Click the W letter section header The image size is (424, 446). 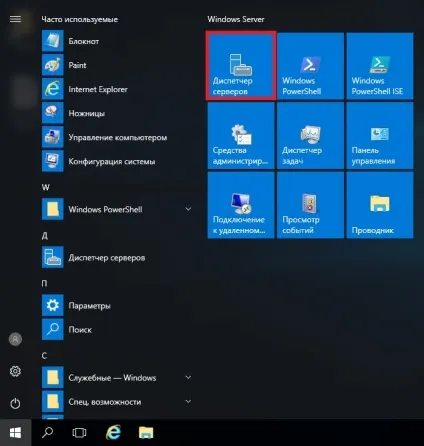tap(46, 187)
